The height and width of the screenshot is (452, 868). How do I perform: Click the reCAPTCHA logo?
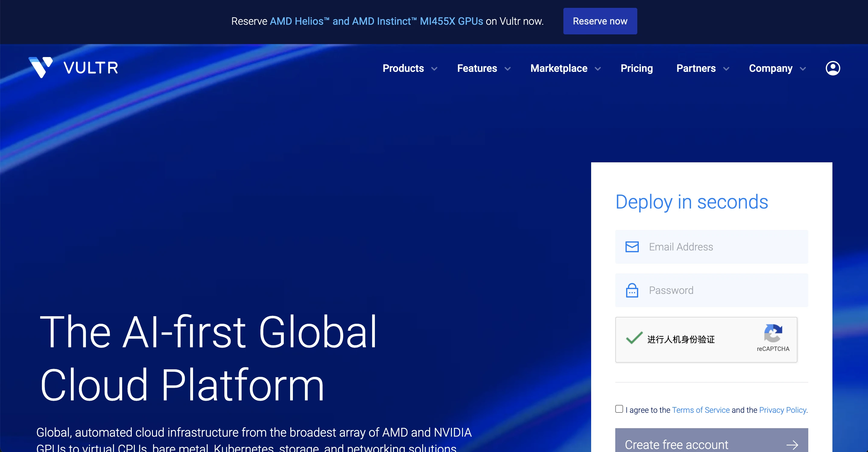(773, 333)
